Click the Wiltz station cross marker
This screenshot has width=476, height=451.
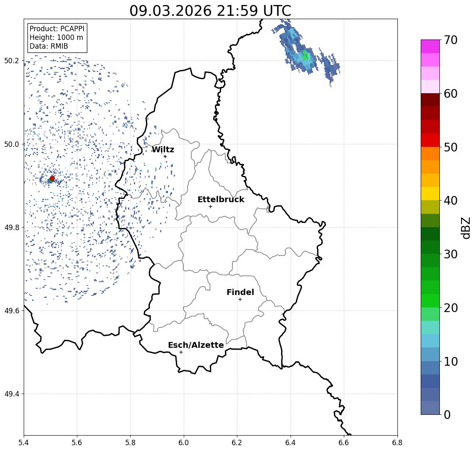click(165, 156)
